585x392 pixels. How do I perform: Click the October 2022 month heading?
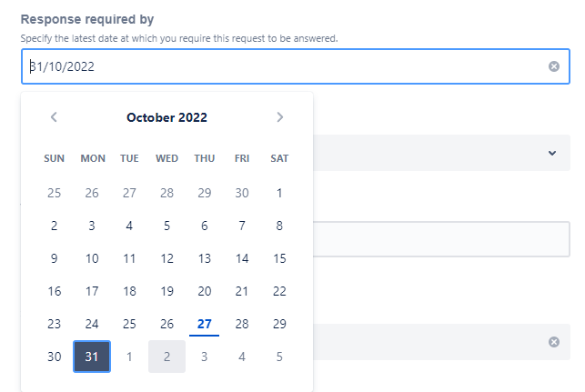pyautogui.click(x=166, y=117)
